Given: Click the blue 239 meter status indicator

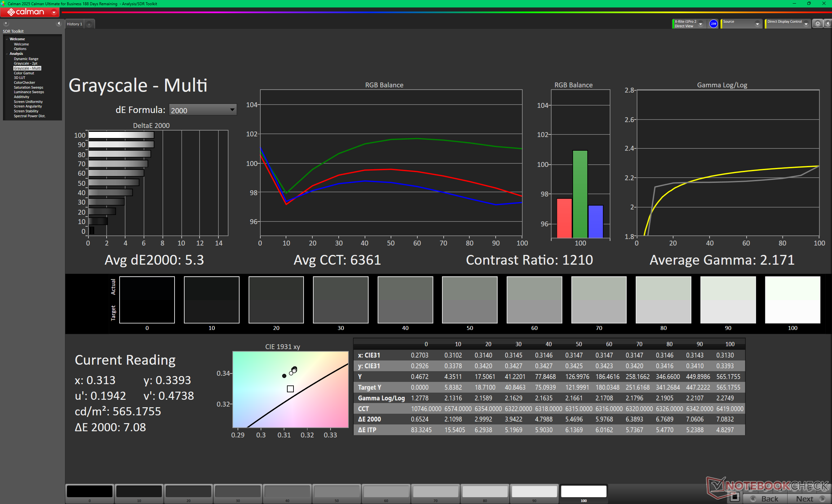Looking at the screenshot, I should pos(713,24).
